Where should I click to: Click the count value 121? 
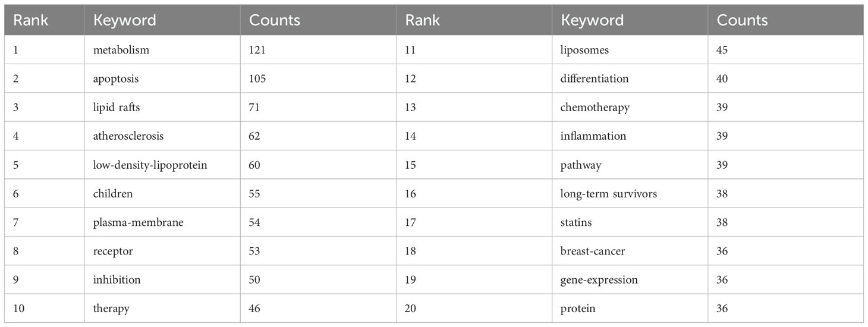(x=257, y=50)
